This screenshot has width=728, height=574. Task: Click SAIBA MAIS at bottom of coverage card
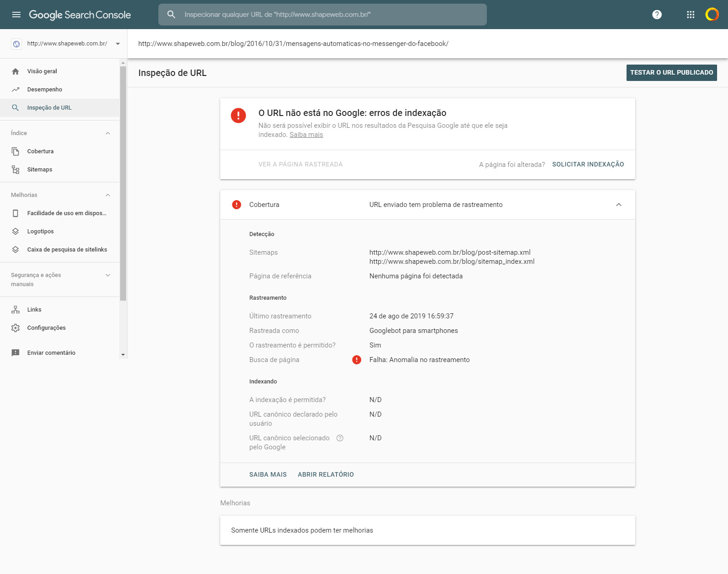[x=268, y=475]
